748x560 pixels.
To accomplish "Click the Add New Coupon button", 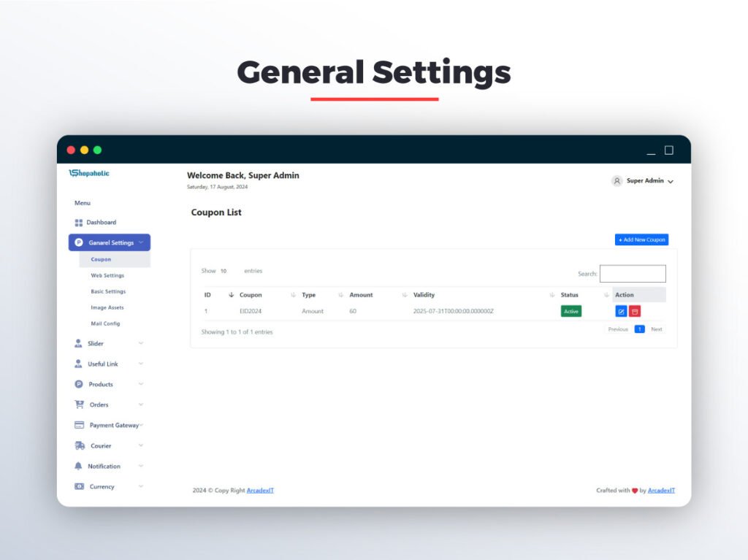I will (x=641, y=239).
